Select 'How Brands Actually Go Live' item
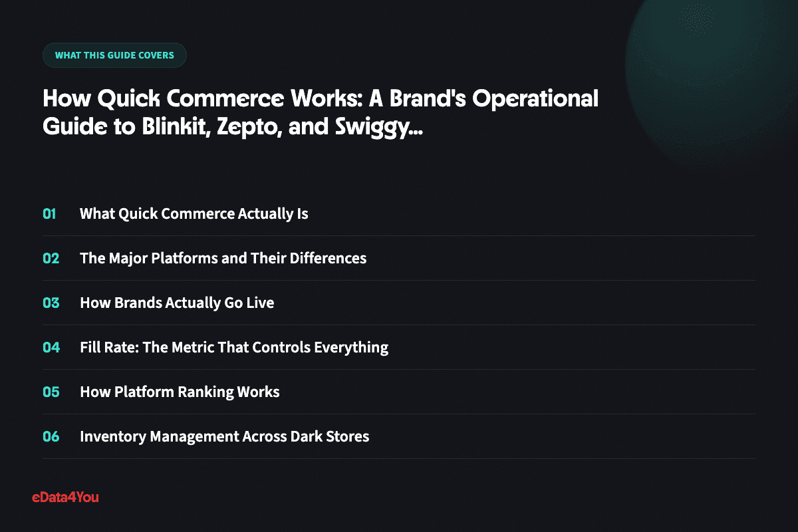This screenshot has width=798, height=532. coord(177,303)
